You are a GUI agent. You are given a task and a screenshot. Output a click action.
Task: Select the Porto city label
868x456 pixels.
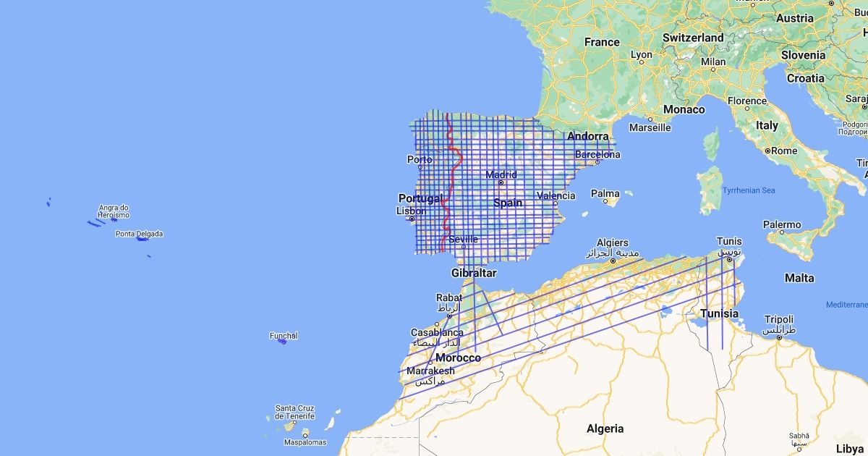point(420,159)
